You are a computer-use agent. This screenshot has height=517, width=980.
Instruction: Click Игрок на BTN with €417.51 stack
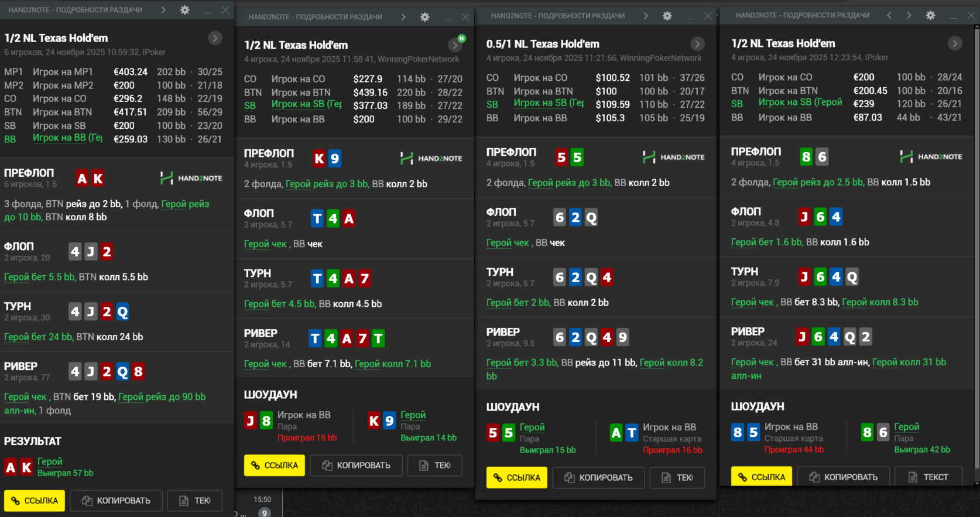(x=62, y=112)
